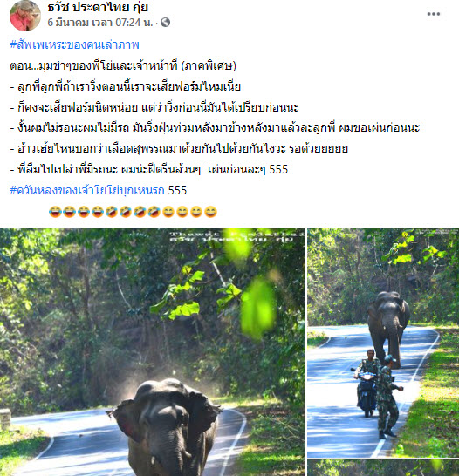Open the partially visible third photo
Image resolution: width=459 pixels, height=476 pixels.
click(383, 468)
